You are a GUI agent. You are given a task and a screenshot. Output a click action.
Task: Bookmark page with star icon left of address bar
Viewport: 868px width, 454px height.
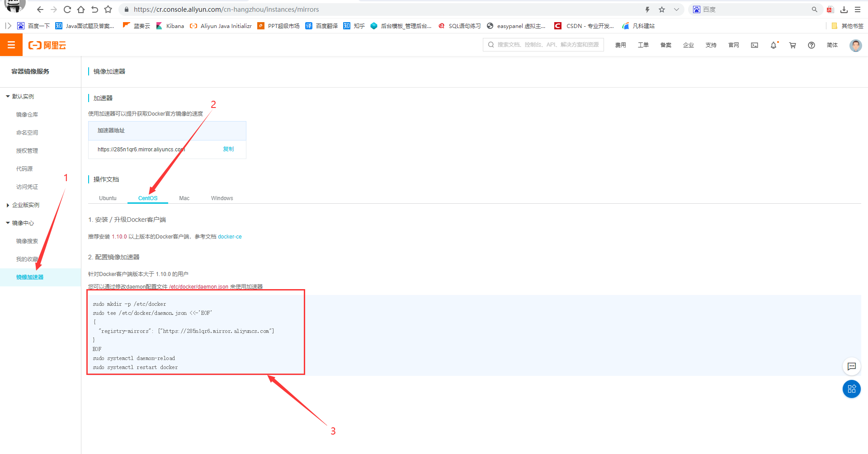coord(108,9)
